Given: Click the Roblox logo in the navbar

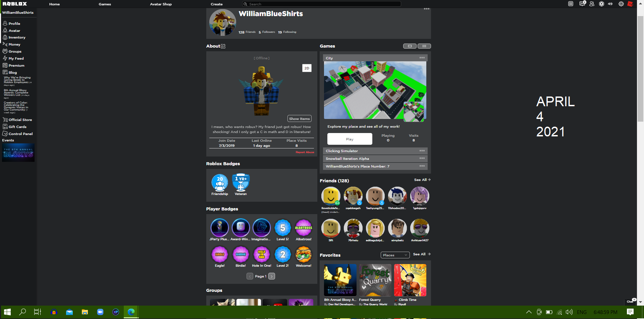Looking at the screenshot, I should (15, 4).
